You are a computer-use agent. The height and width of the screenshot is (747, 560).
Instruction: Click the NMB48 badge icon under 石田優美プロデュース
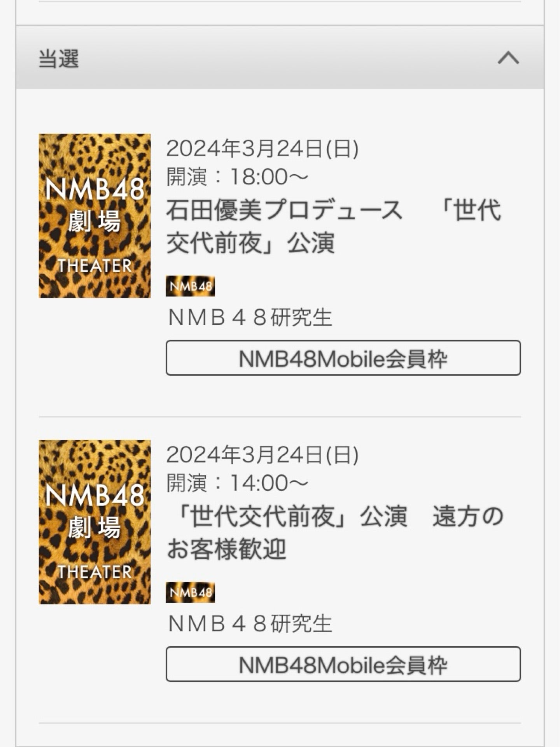coord(190,286)
